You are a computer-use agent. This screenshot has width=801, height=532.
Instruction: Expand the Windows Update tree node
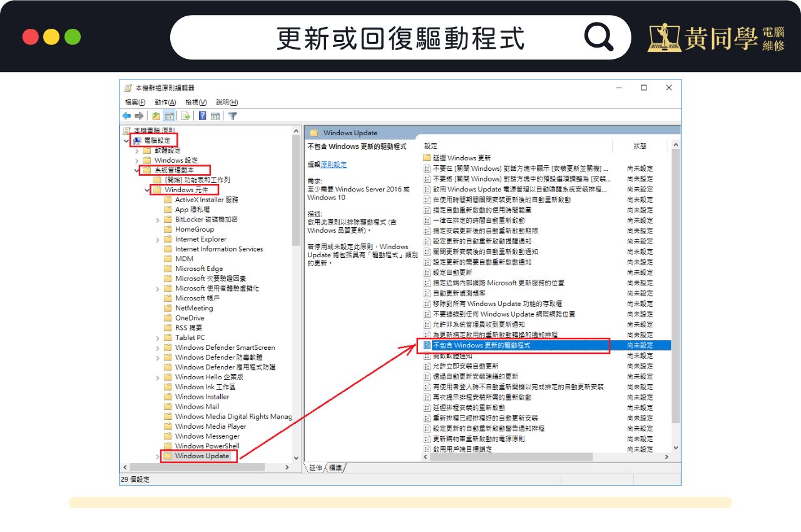158,456
